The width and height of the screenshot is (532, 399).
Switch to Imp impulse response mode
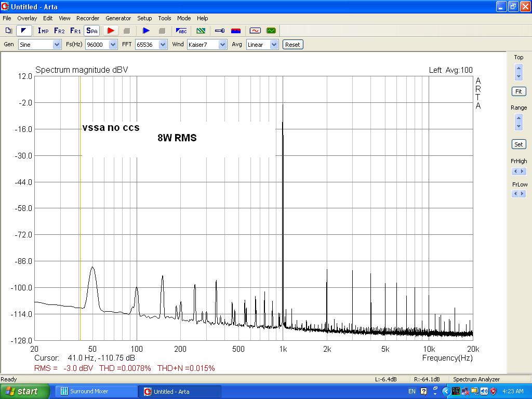[43, 31]
